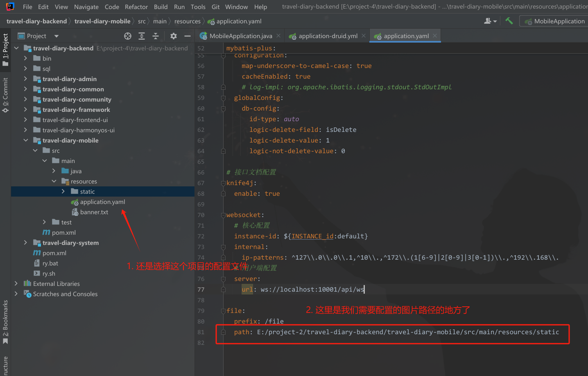The image size is (588, 376).
Task: Close the application.yaml editor tab
Action: 435,36
